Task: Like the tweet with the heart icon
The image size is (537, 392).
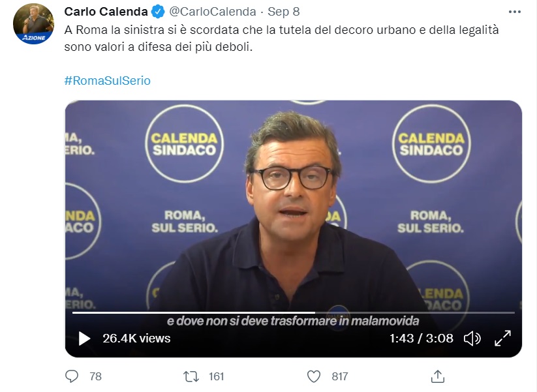Action: [313, 376]
